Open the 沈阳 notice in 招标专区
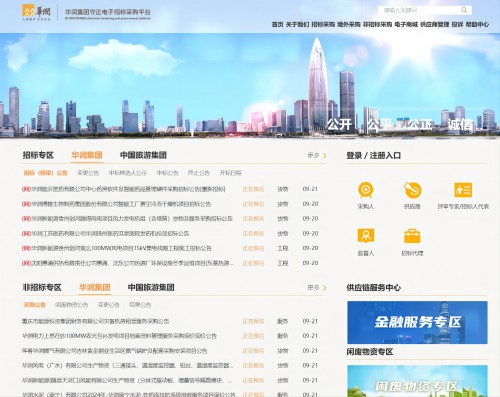Viewport: 500px width, 397px height. 128,263
